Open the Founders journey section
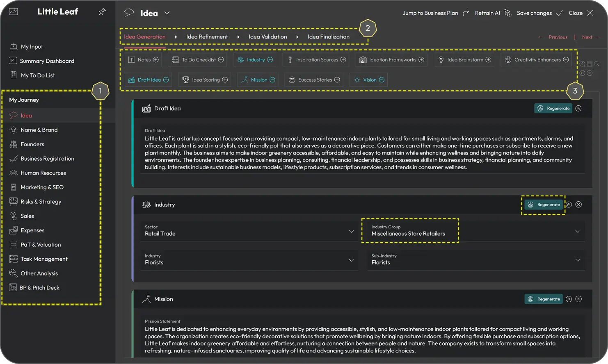The height and width of the screenshot is (364, 608). [32, 144]
